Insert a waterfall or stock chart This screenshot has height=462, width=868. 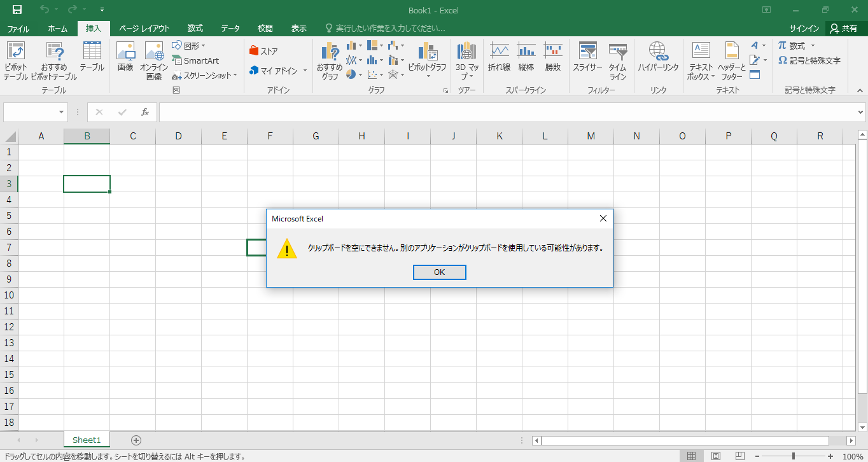coord(396,46)
